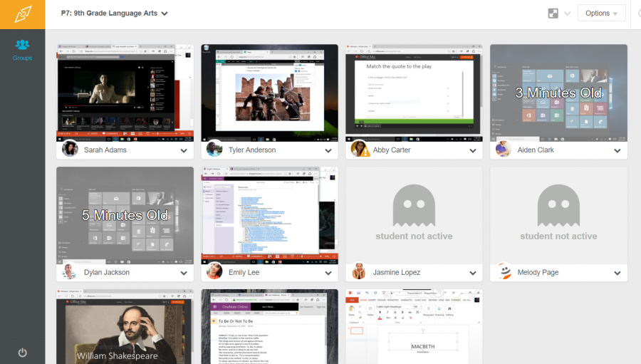Viewport: 641px width, 364px height.
Task: Open Abby Carter's quiz screen thumbnail
Action: pyautogui.click(x=414, y=93)
